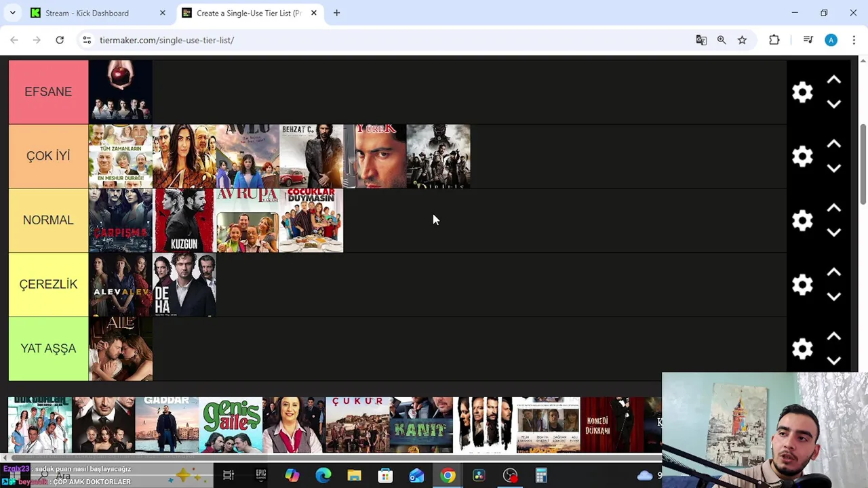
Task: Click the YAT AŞŞA tier label
Action: 48,348
